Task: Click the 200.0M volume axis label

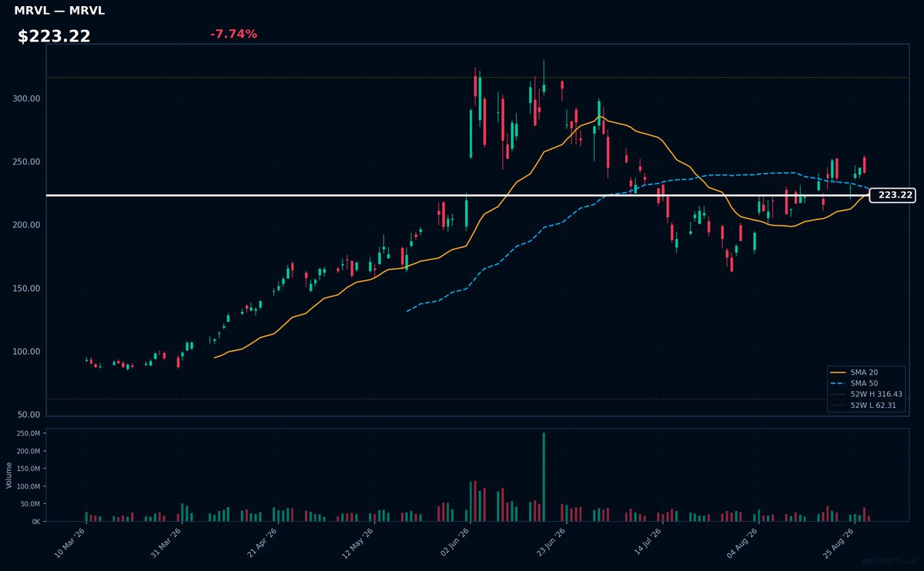Action: coord(28,451)
